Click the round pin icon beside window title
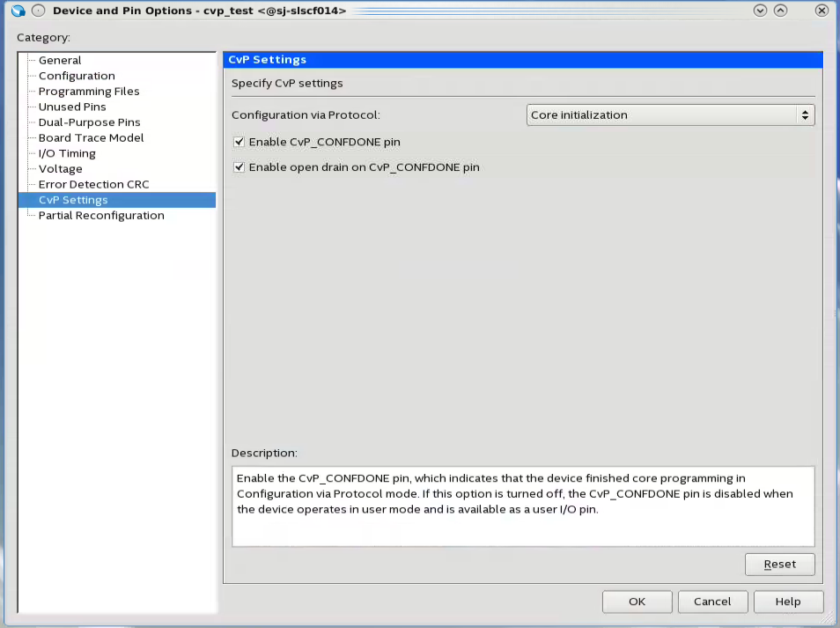The width and height of the screenshot is (840, 628). [x=38, y=11]
